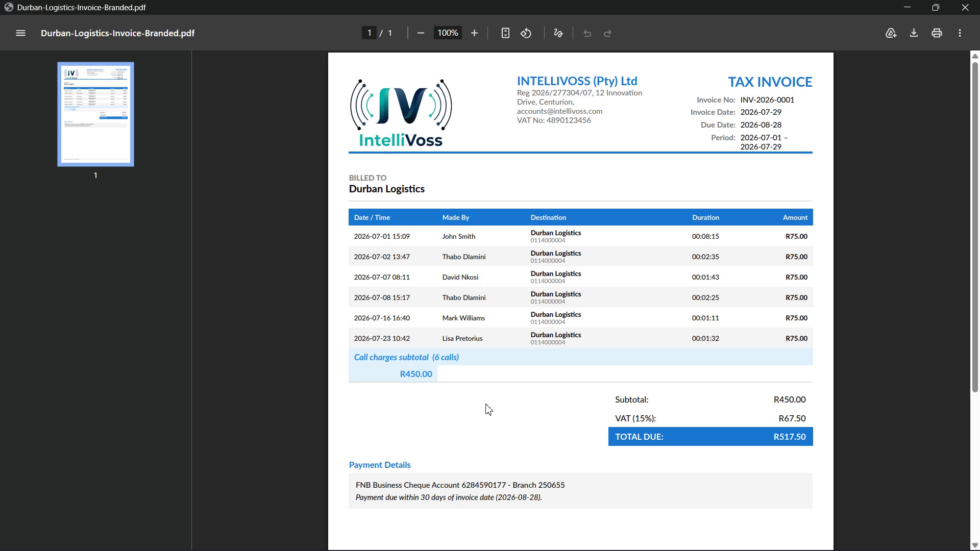980x551 pixels.
Task: Click call charges 'R450.00' in blue
Action: 416,374
